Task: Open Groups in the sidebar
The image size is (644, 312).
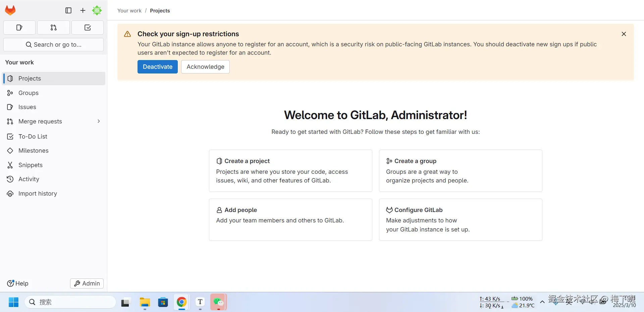Action: 54,93
